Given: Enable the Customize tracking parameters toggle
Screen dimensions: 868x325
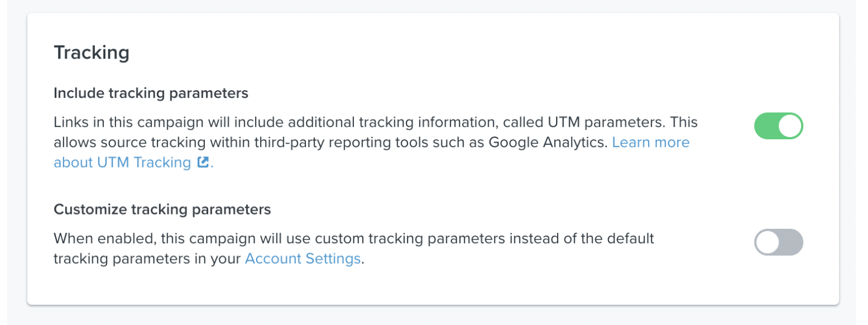Looking at the screenshot, I should [x=779, y=242].
